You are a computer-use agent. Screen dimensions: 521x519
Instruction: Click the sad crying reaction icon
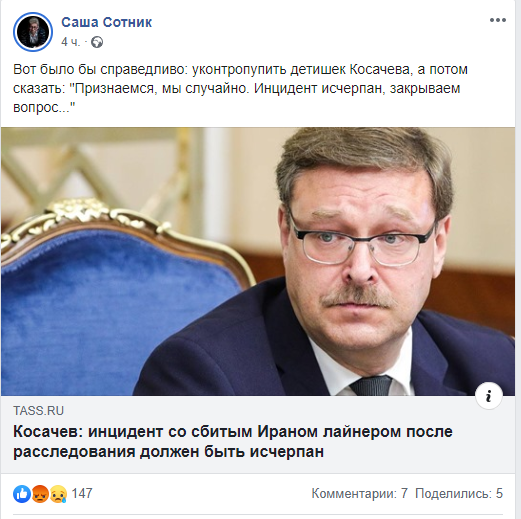[x=58, y=494]
